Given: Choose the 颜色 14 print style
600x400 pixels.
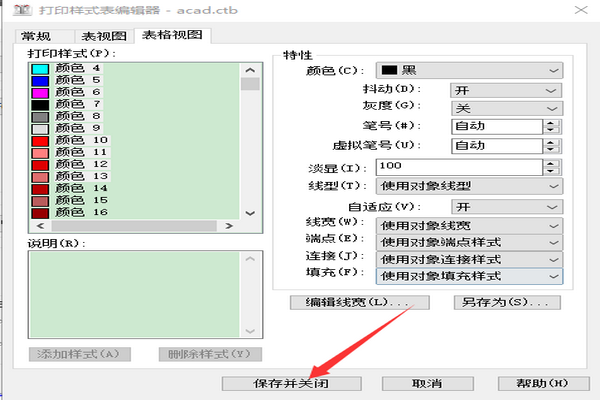Looking at the screenshot, I should point(71,188).
